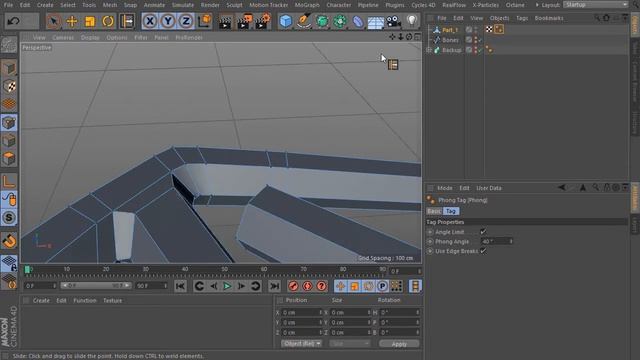Open the Deformer capsule icon
640x360 pixels.
point(358,21)
